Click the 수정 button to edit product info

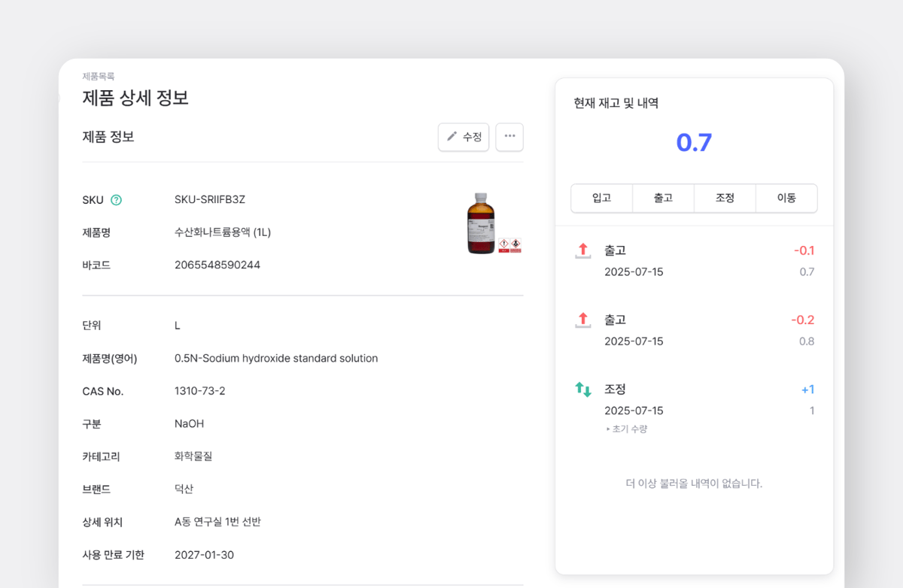point(463,137)
